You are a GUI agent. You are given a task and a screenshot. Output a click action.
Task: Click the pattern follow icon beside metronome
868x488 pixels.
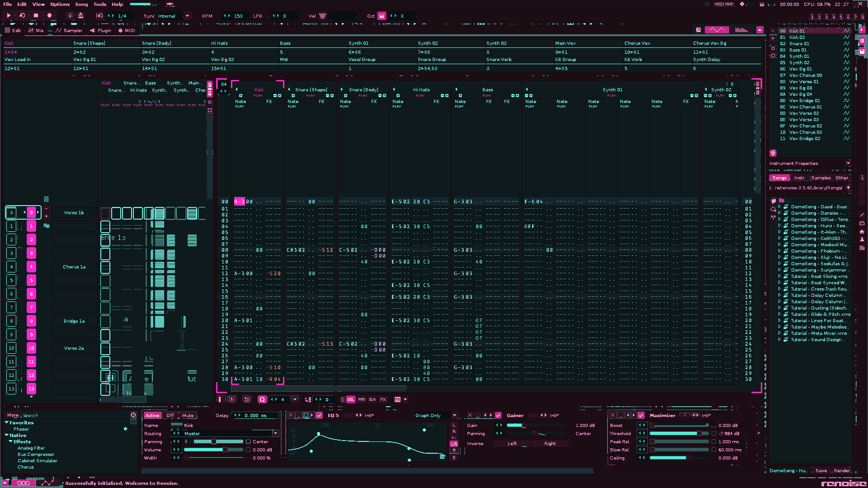70,16
